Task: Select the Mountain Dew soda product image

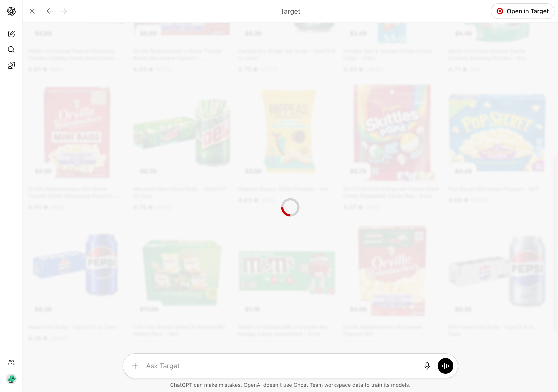Action: point(182,133)
